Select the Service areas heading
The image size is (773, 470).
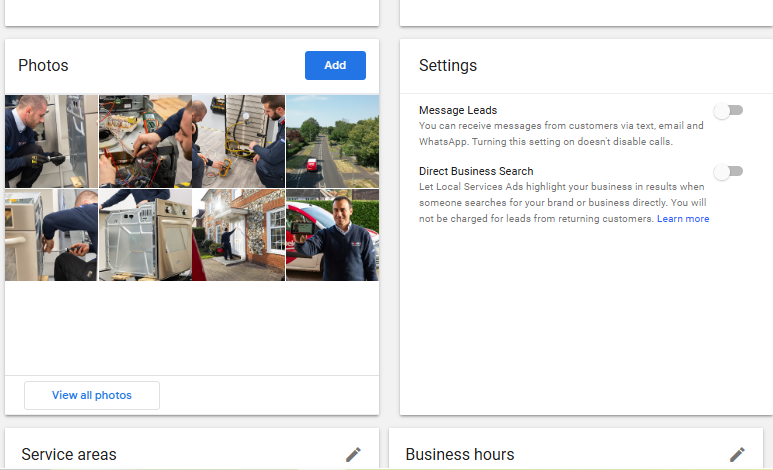[x=69, y=454]
